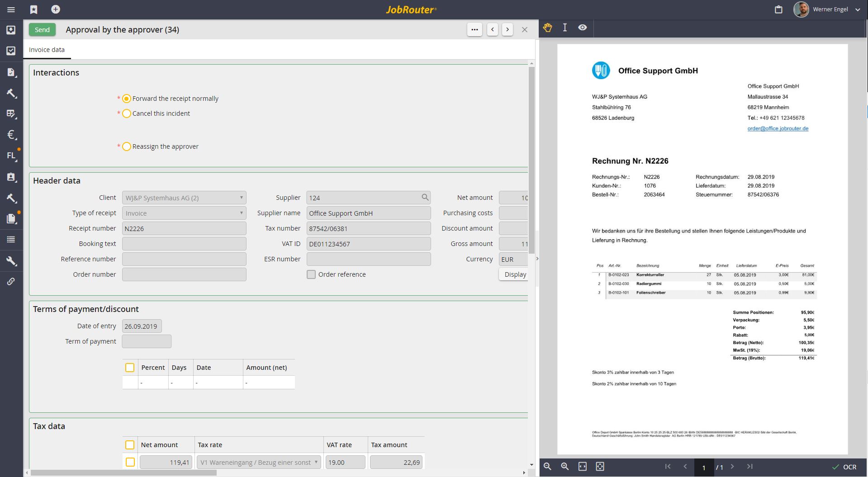Click the Receipt number input field
This screenshot has width=868, height=477.
184,228
